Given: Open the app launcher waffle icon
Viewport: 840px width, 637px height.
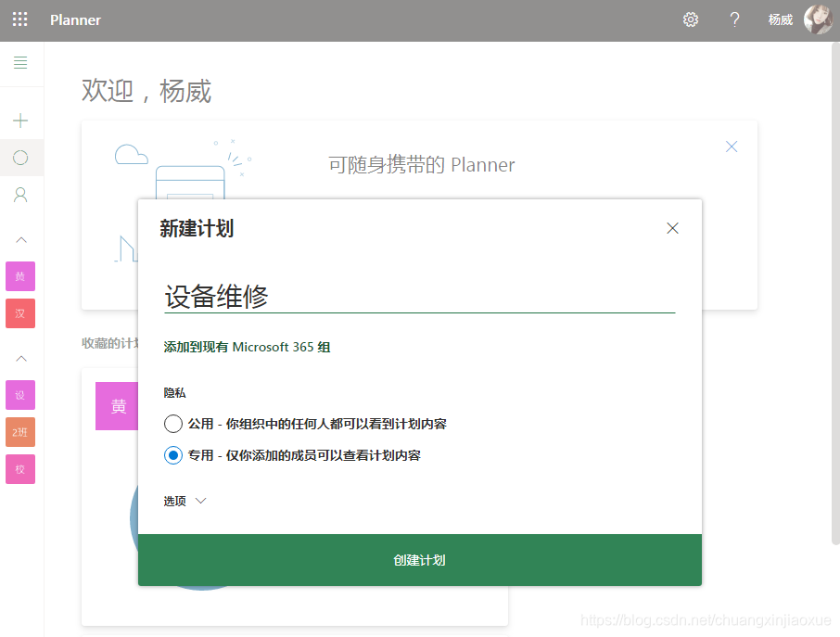Looking at the screenshot, I should [x=19, y=19].
